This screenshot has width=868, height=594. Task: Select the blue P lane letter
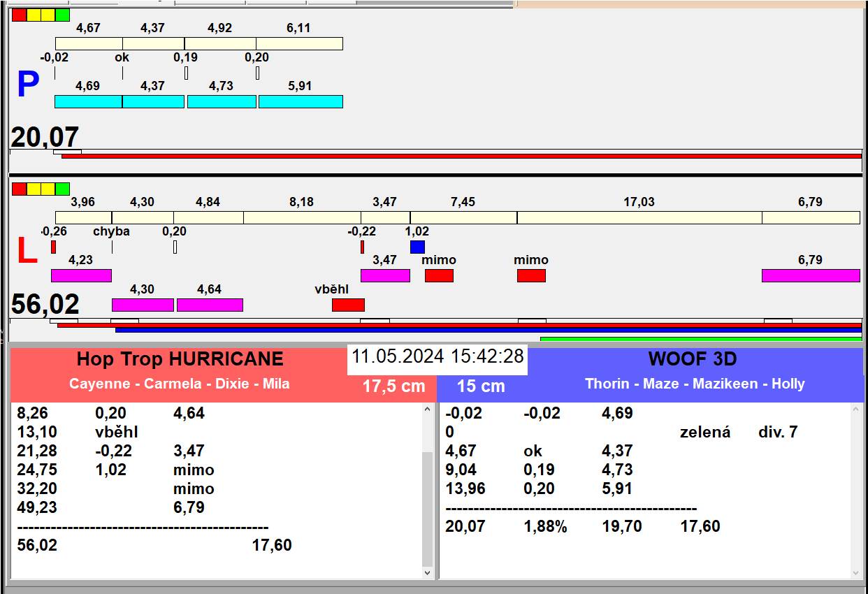coord(27,85)
